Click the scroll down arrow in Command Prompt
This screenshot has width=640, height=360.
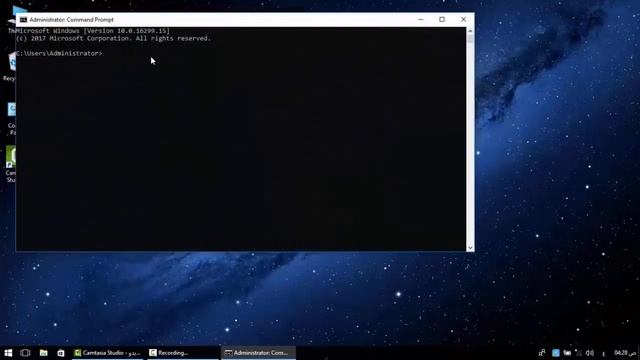point(470,247)
